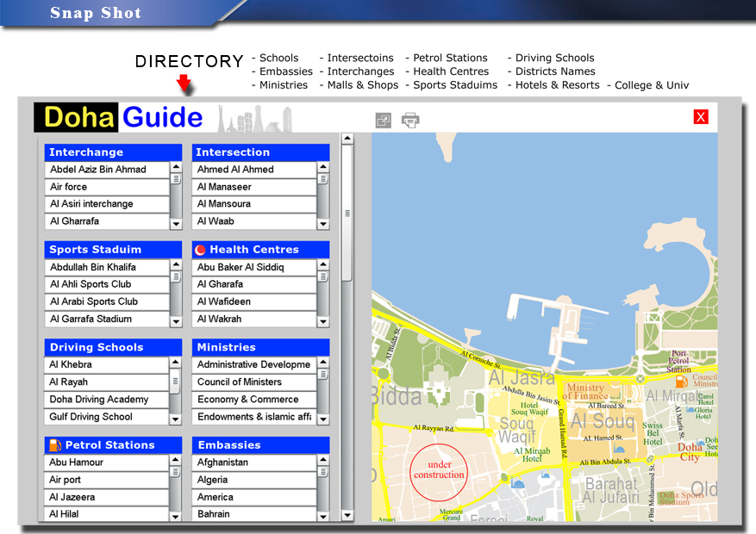
Task: Click the petrol pump icon on the map
Action: 682,382
